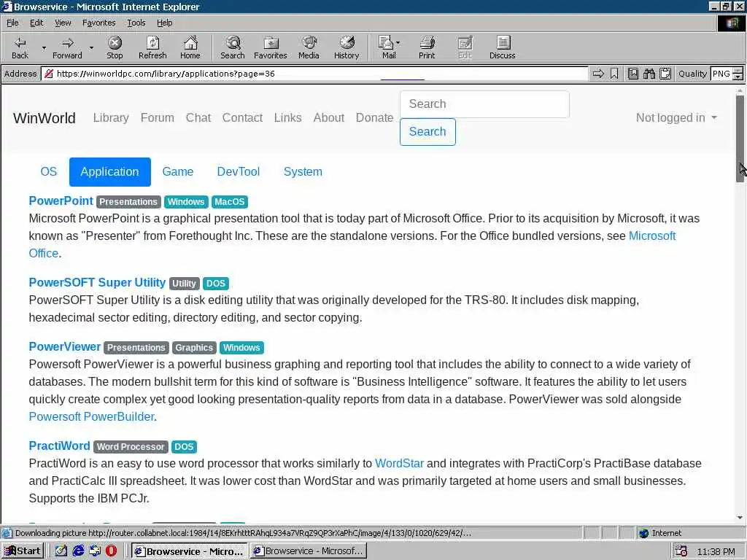Open the Forum nav link

tap(158, 117)
